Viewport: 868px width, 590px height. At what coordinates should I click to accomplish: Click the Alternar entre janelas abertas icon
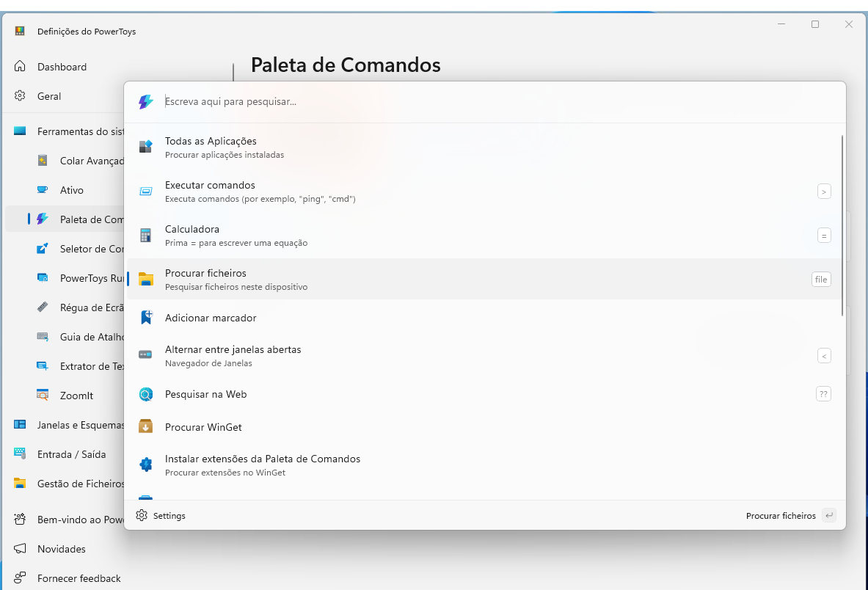[145, 354]
